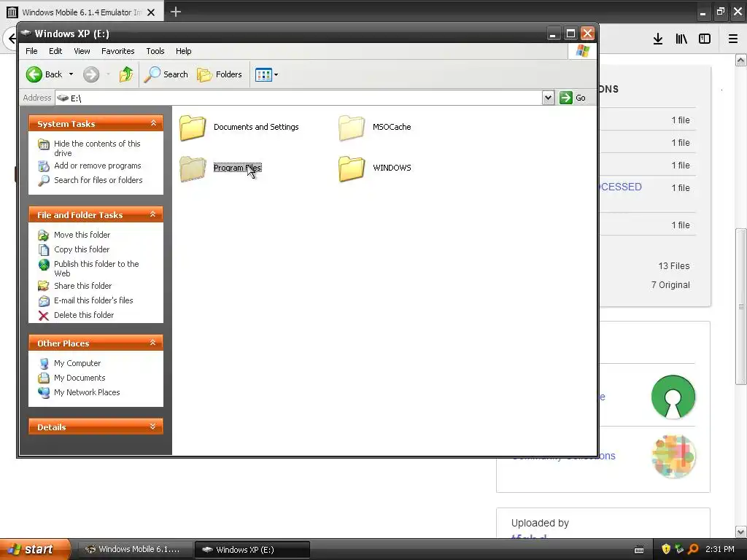Collapse the System Tasks panel
The height and width of the screenshot is (560, 747).
(153, 123)
